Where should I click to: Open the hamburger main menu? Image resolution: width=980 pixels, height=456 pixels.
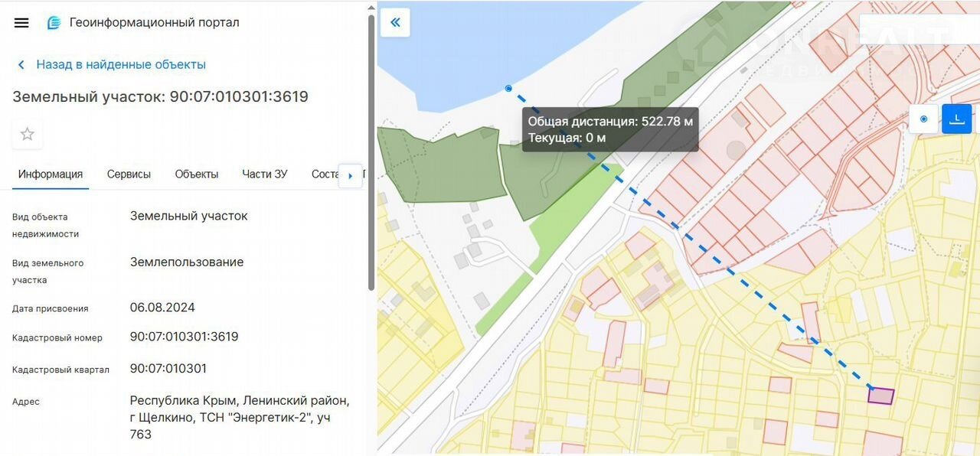click(21, 23)
